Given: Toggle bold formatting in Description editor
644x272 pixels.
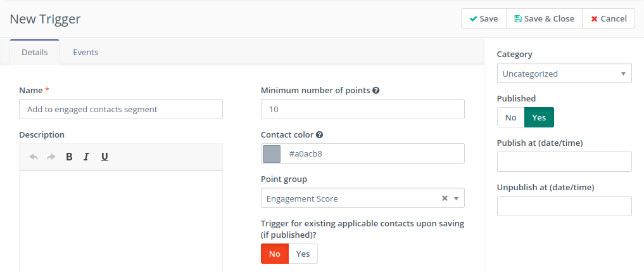Looking at the screenshot, I should (69, 157).
